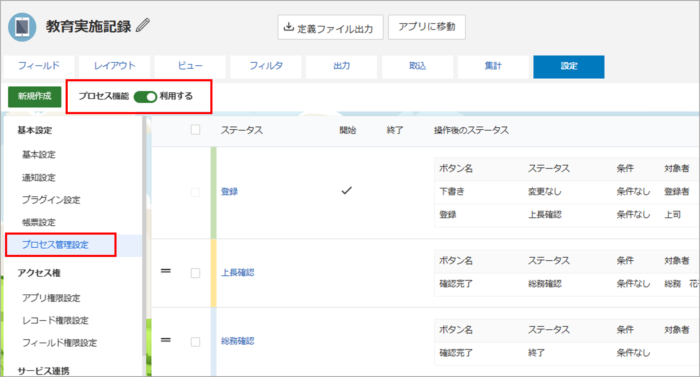Open 通知設定 in the sidebar
This screenshot has height=377, width=700.
pyautogui.click(x=39, y=177)
